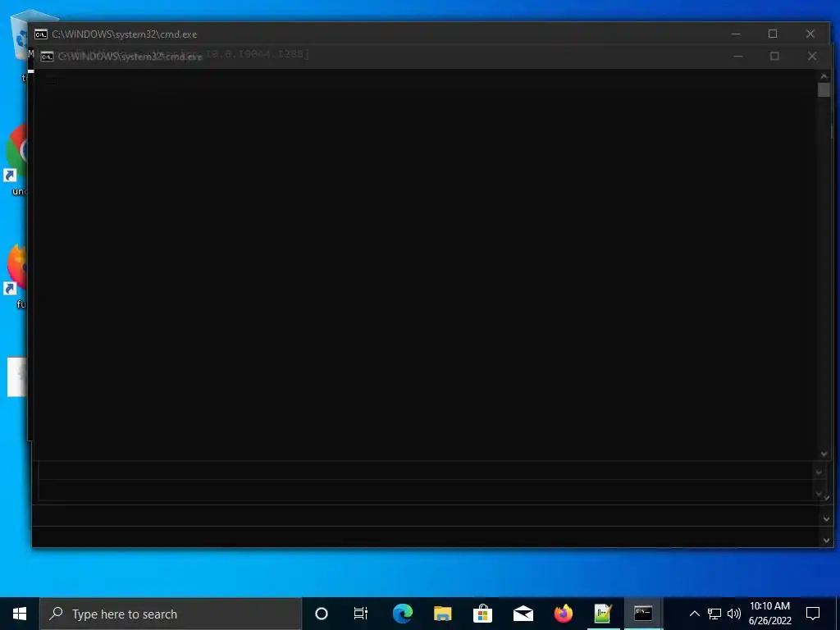Select the cmd.exe taskbar button
The image size is (840, 630).
643,614
